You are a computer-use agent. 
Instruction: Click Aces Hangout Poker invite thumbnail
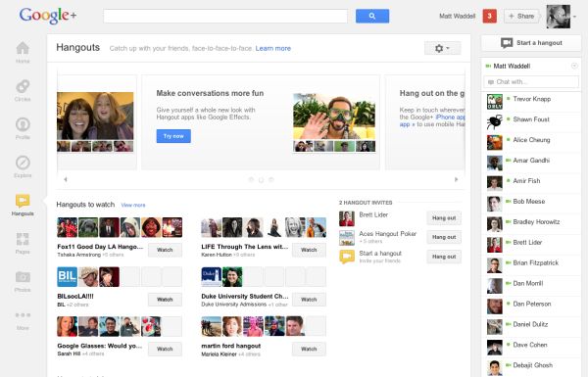click(x=347, y=238)
